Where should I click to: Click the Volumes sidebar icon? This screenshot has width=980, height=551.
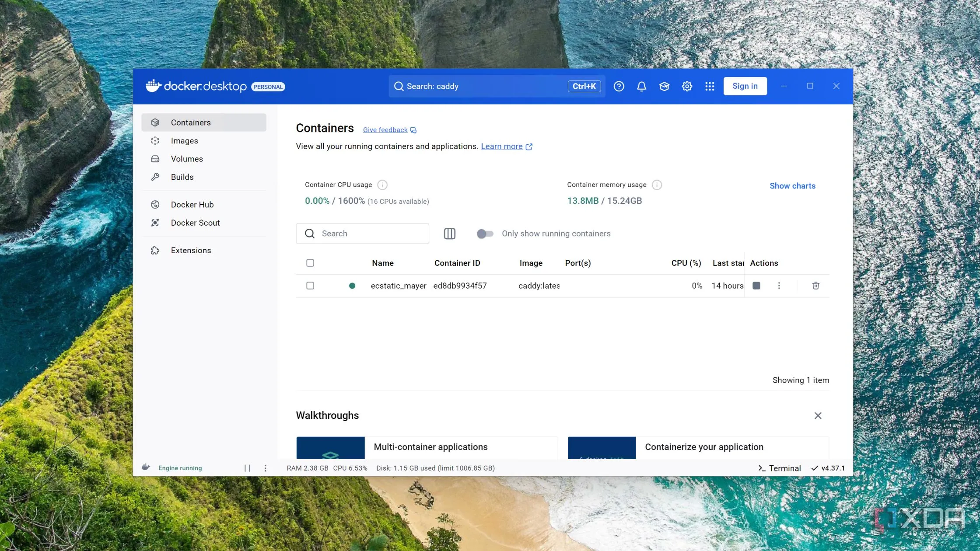(155, 159)
